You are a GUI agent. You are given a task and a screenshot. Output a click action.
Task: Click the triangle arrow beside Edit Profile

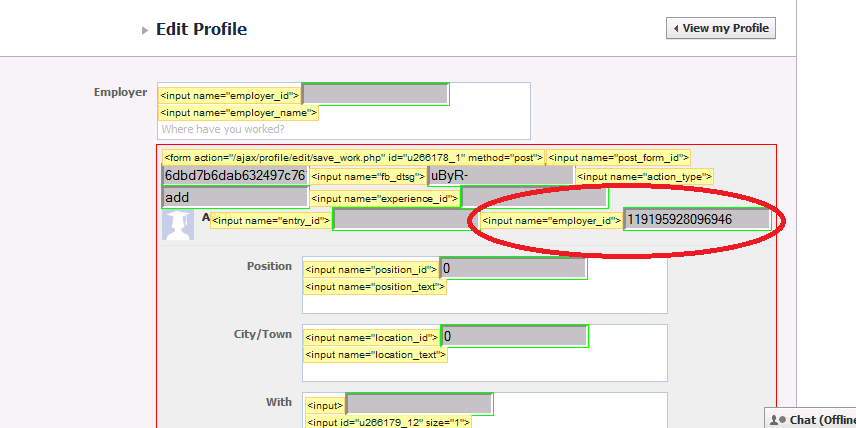point(145,30)
